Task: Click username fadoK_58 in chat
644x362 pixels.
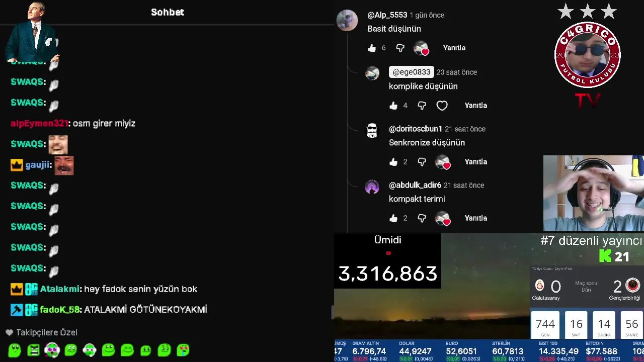Action: 60,310
